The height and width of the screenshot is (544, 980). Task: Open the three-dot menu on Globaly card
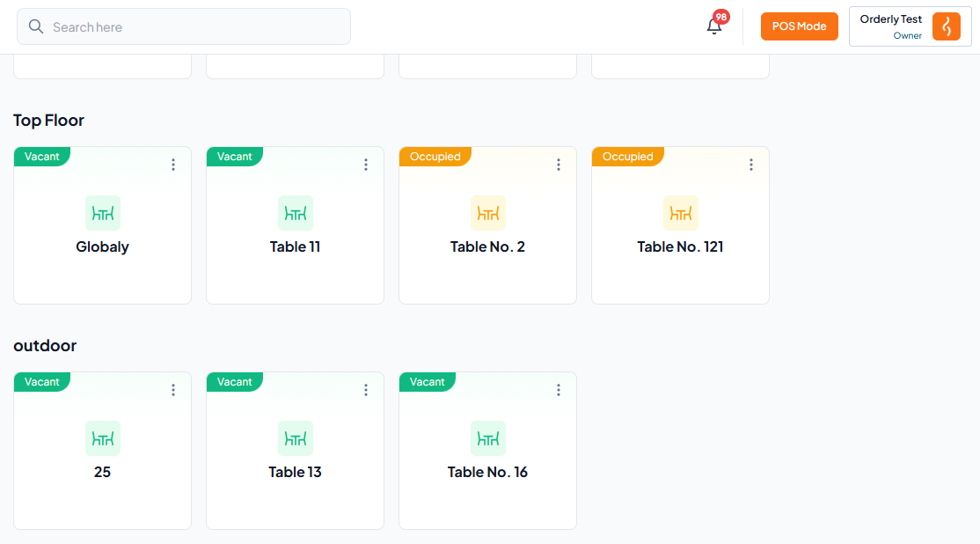[173, 165]
